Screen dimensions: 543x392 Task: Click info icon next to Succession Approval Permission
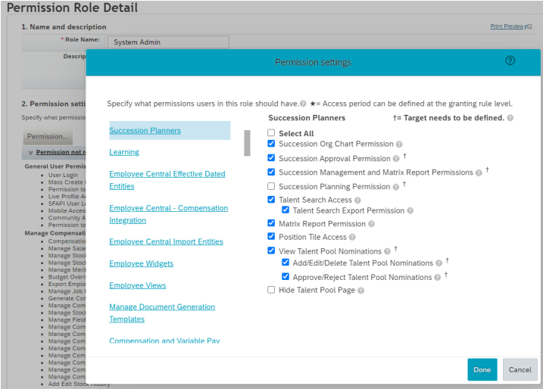pyautogui.click(x=396, y=159)
